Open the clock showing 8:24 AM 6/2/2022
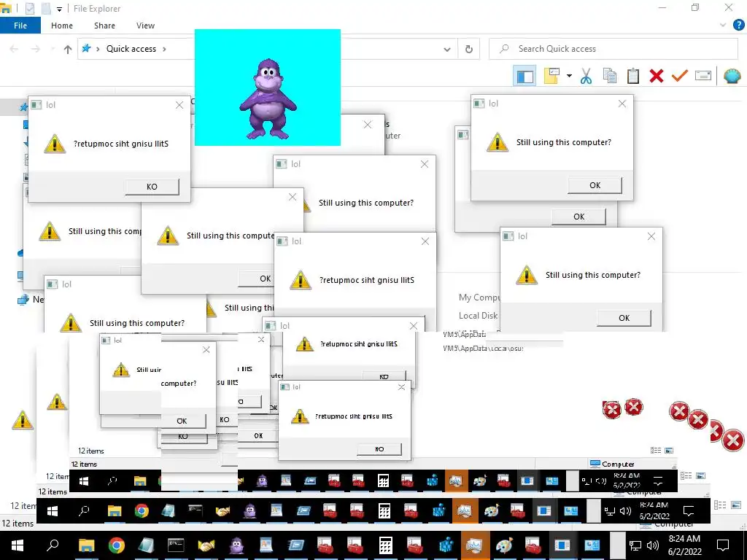The image size is (747, 560). coord(684,545)
